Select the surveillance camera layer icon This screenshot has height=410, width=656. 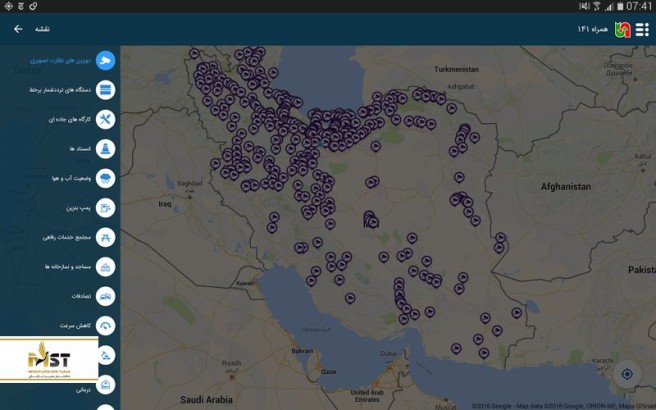[105, 60]
